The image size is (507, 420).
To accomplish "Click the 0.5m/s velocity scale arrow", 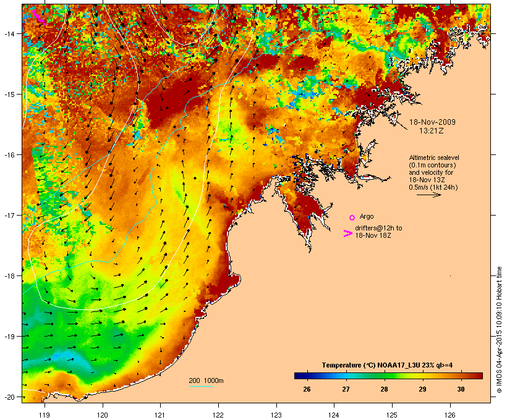I will coord(428,195).
